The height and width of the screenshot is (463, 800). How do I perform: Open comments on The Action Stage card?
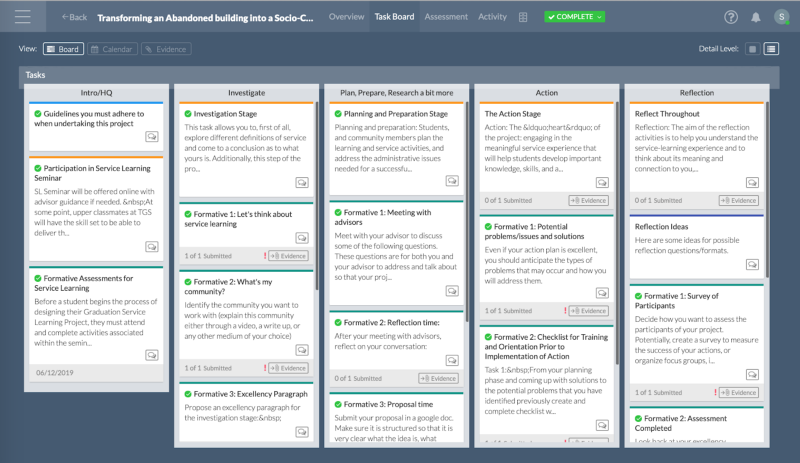[602, 183]
